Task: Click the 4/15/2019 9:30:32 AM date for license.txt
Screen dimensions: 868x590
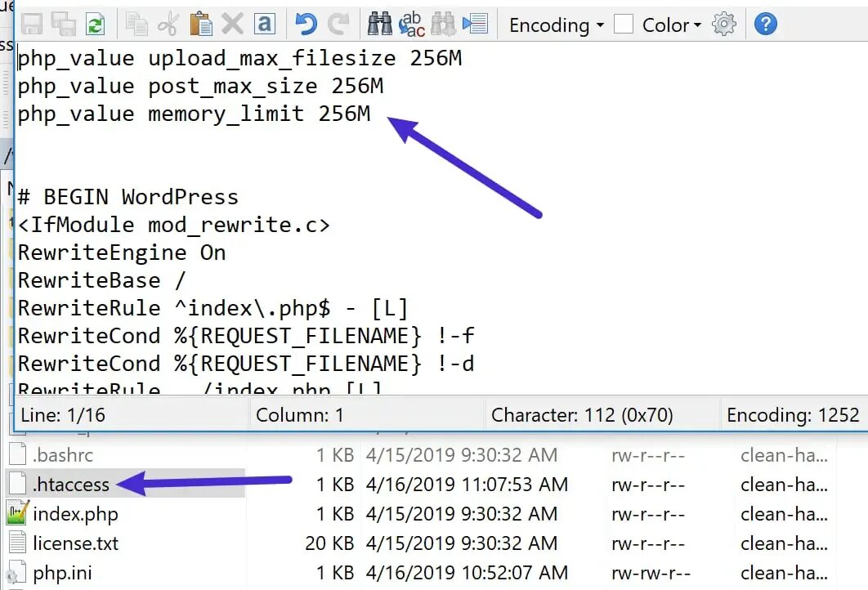Action: coord(461,543)
